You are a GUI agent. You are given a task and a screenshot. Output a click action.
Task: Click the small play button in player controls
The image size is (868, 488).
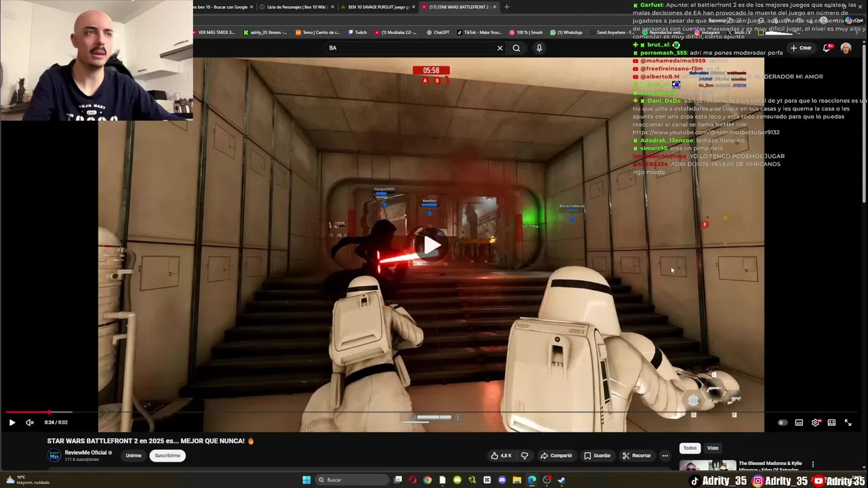coord(12,422)
